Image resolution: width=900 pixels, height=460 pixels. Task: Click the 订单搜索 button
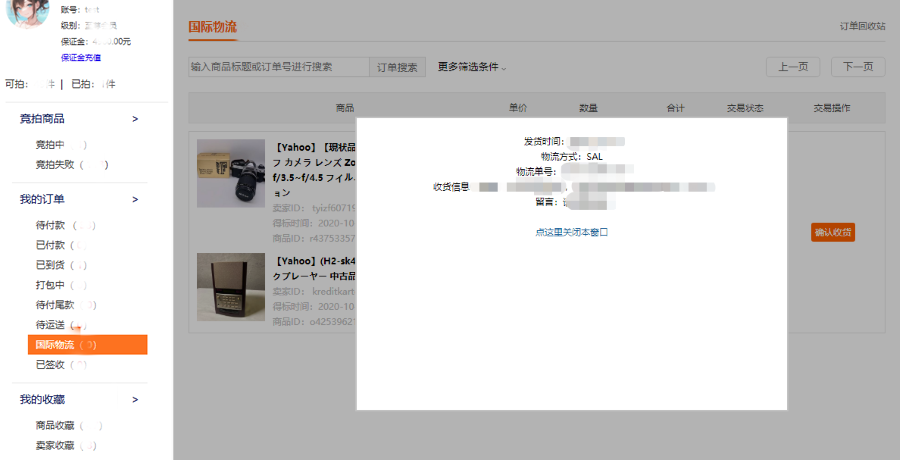click(397, 67)
